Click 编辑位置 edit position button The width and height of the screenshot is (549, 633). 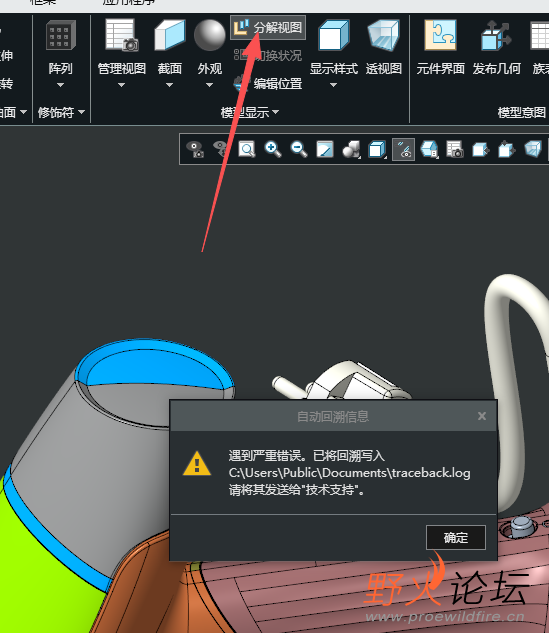point(268,84)
